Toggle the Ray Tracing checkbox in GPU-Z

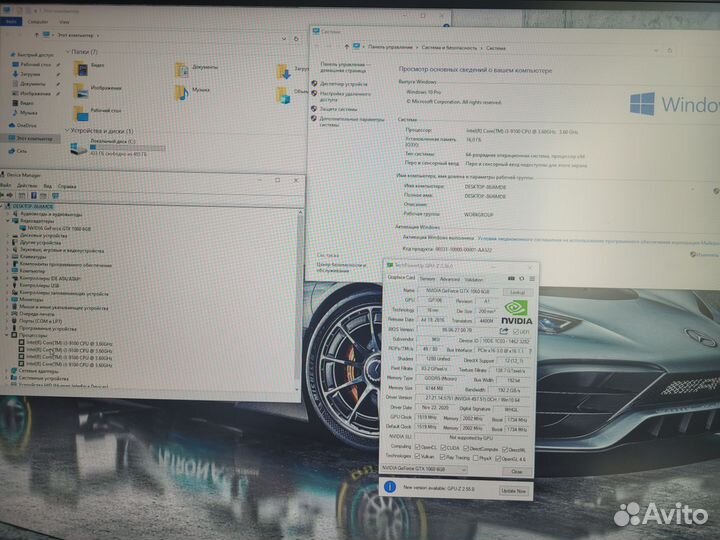[443, 457]
